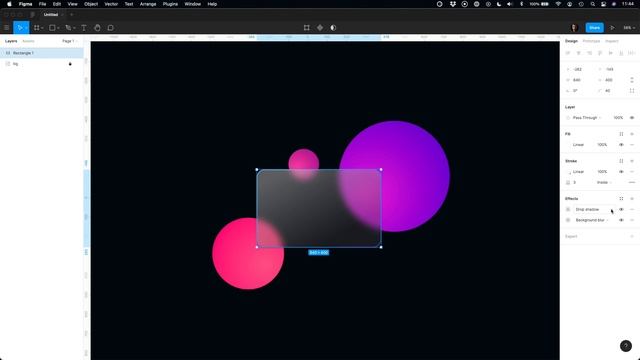Select the Rectangle 1 layer
Image resolution: width=640 pixels, height=360 pixels.
pyautogui.click(x=42, y=53)
